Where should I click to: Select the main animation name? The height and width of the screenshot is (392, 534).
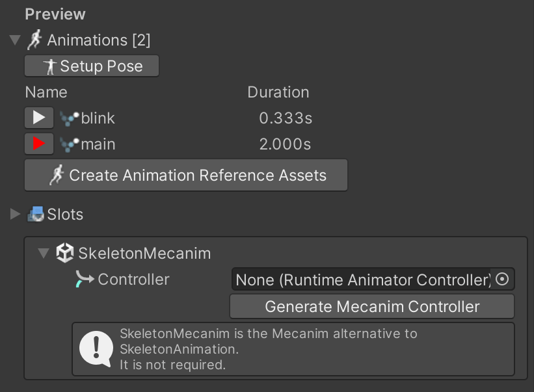[98, 144]
